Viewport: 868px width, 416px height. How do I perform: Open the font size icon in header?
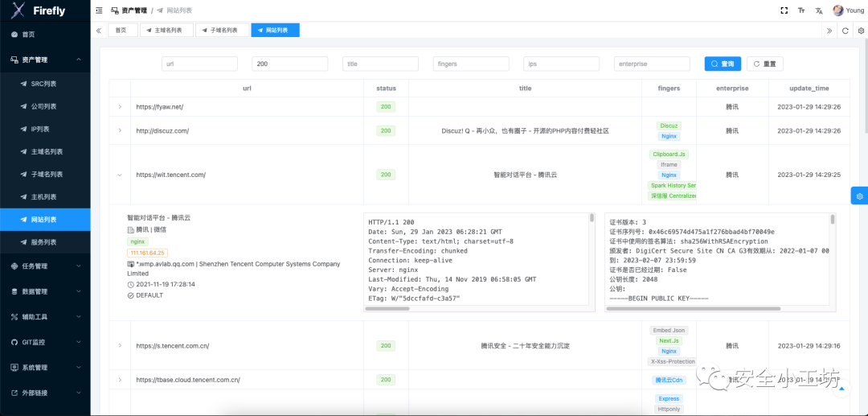801,10
